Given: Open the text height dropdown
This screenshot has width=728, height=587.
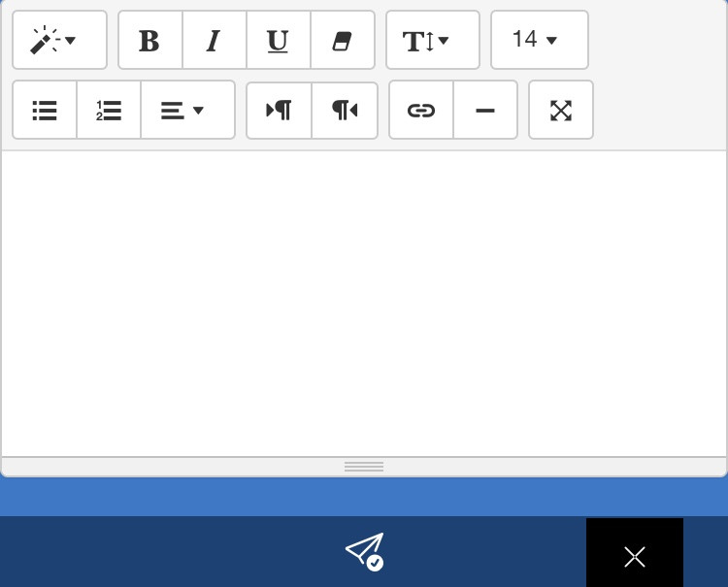Looking at the screenshot, I should pos(432,41).
